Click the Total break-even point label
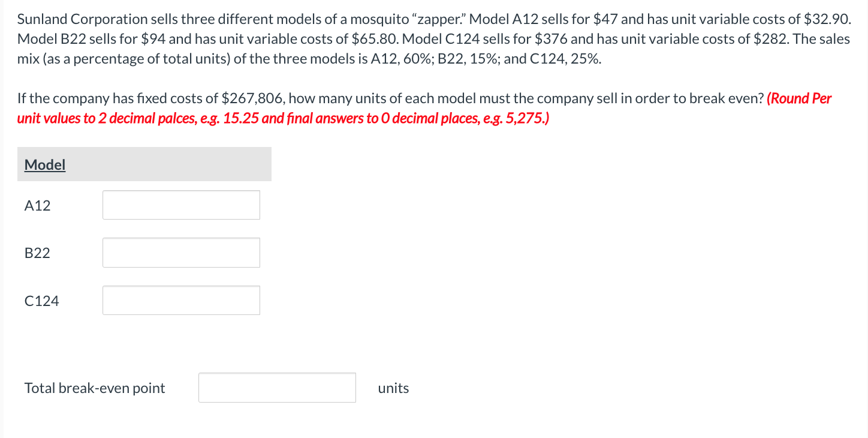 click(94, 388)
